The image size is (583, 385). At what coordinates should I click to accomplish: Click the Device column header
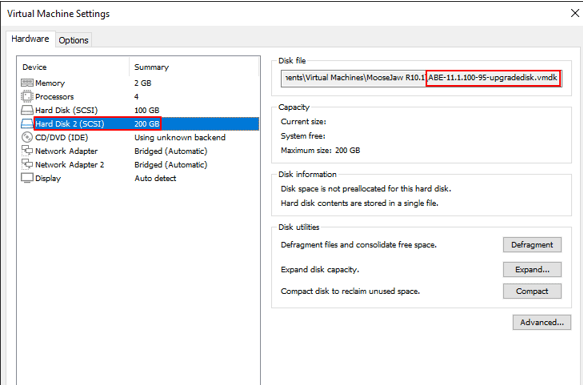point(34,67)
